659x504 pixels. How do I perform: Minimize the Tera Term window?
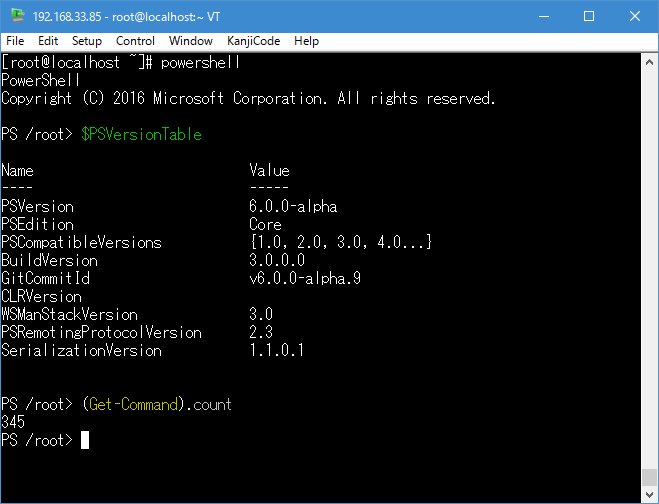point(544,16)
